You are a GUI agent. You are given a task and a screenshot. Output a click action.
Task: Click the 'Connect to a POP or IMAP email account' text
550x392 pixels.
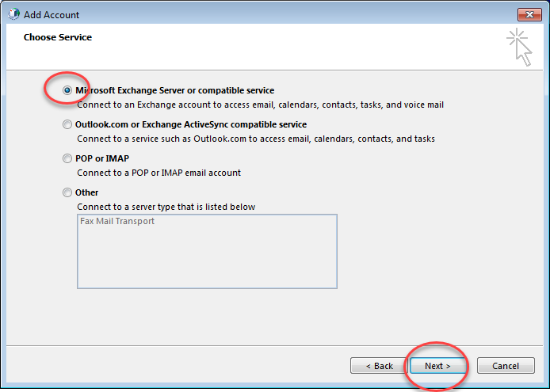[159, 173]
